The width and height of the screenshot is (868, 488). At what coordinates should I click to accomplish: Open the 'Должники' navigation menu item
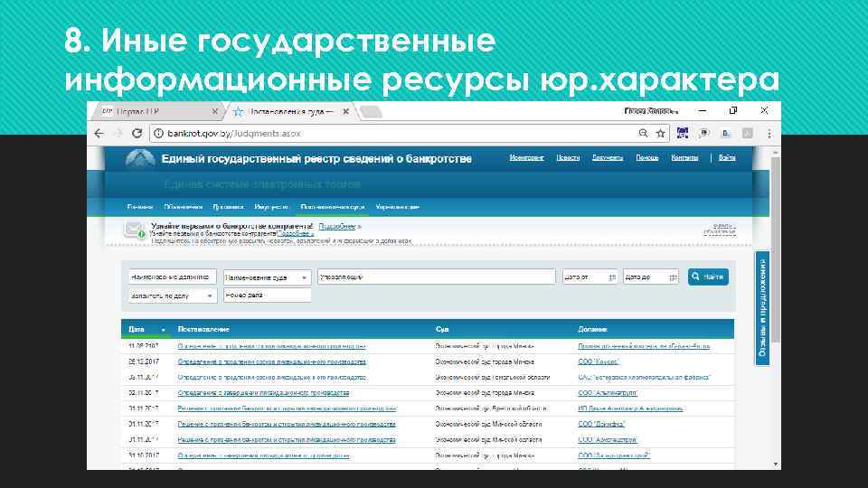pyautogui.click(x=228, y=207)
